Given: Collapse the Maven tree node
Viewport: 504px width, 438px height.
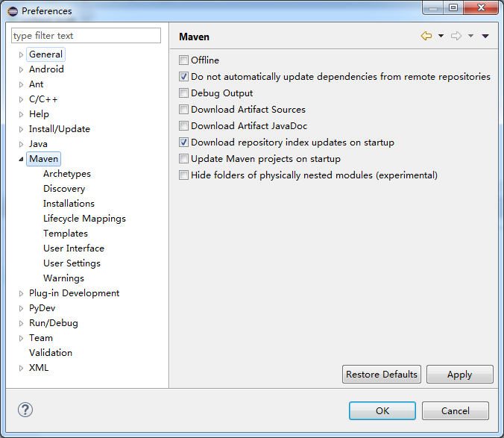Looking at the screenshot, I should (x=21, y=159).
